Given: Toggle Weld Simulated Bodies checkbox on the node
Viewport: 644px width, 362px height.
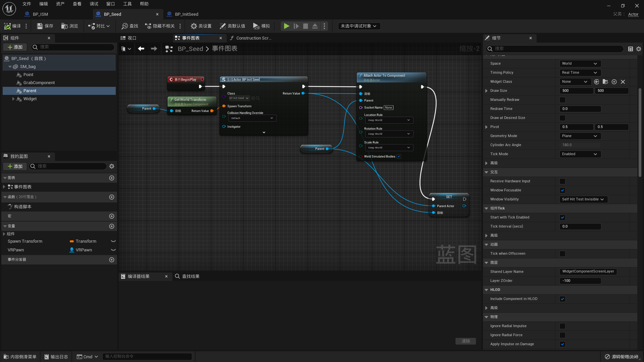Looking at the screenshot, I should pyautogui.click(x=399, y=157).
